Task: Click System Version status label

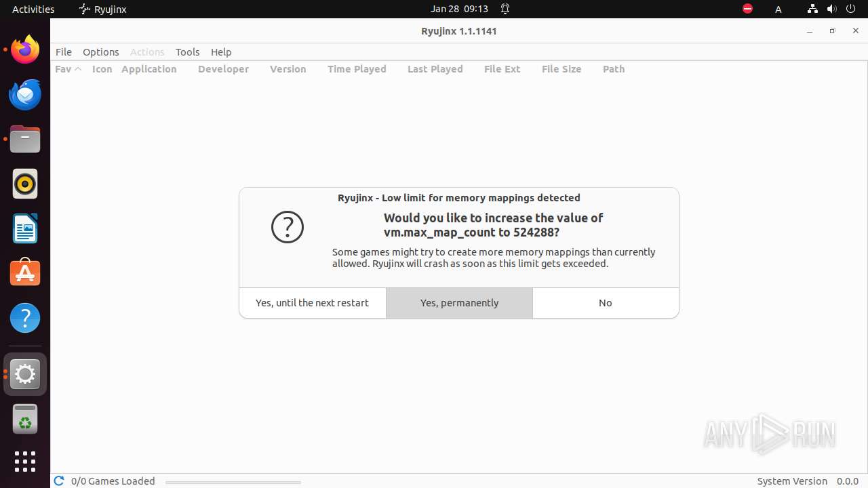Action: 792,481
